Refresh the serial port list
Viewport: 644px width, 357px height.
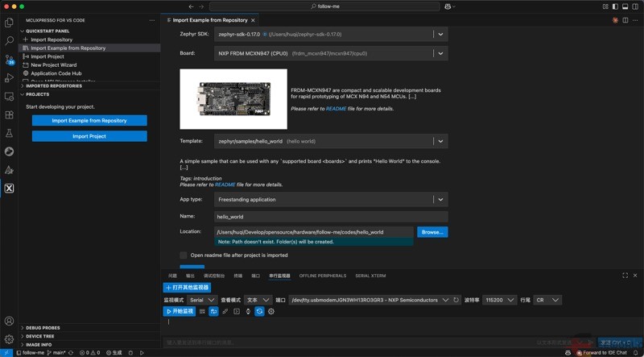click(x=456, y=300)
